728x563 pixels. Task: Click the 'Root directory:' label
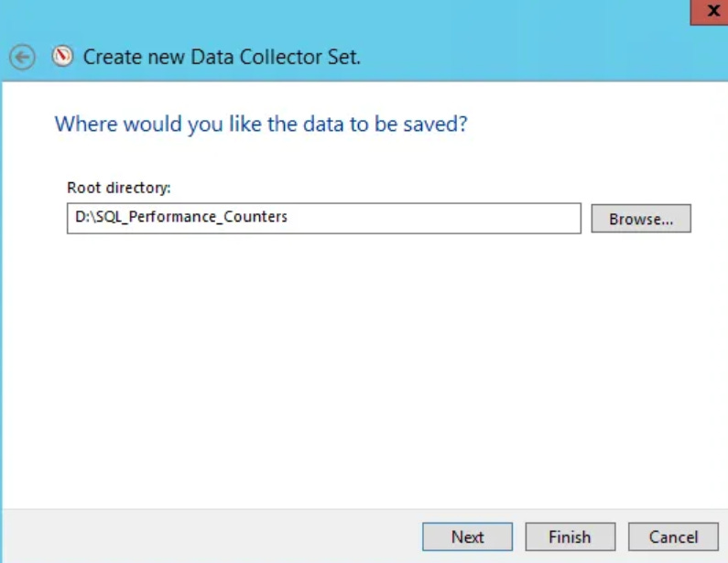119,188
